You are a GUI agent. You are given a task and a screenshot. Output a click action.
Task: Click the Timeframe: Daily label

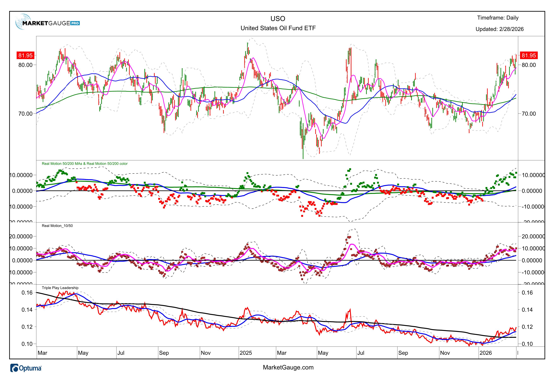[x=498, y=18]
